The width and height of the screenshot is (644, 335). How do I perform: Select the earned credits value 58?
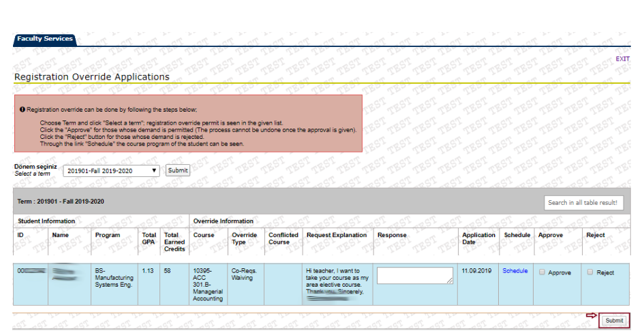click(x=167, y=271)
